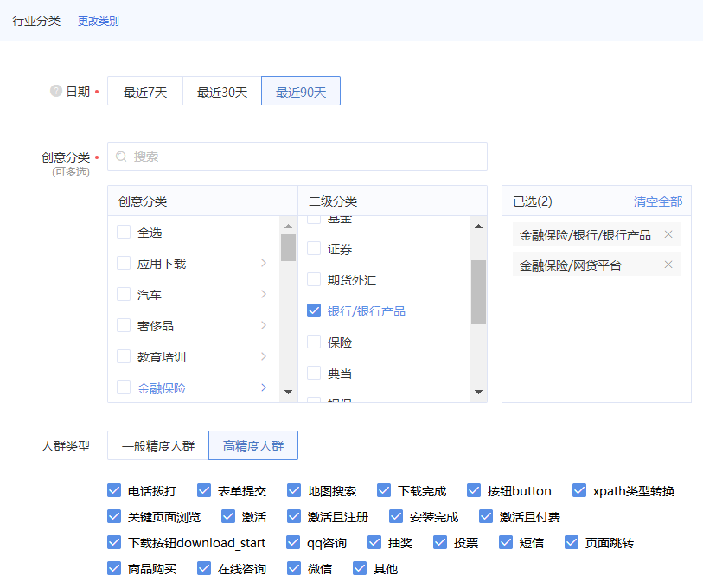Image resolution: width=703 pixels, height=588 pixels.
Task: Uncheck the 商品购买 checkbox
Action: point(114,568)
